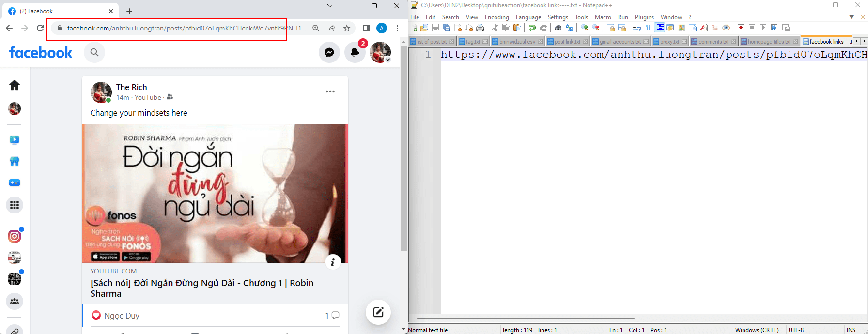Click the Chrome page reload button
Screen dimensions: 868x334
coord(40,28)
